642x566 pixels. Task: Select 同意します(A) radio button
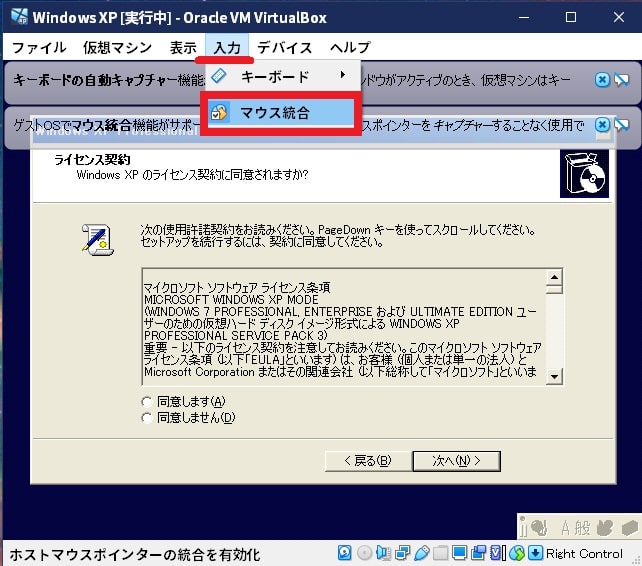[147, 402]
